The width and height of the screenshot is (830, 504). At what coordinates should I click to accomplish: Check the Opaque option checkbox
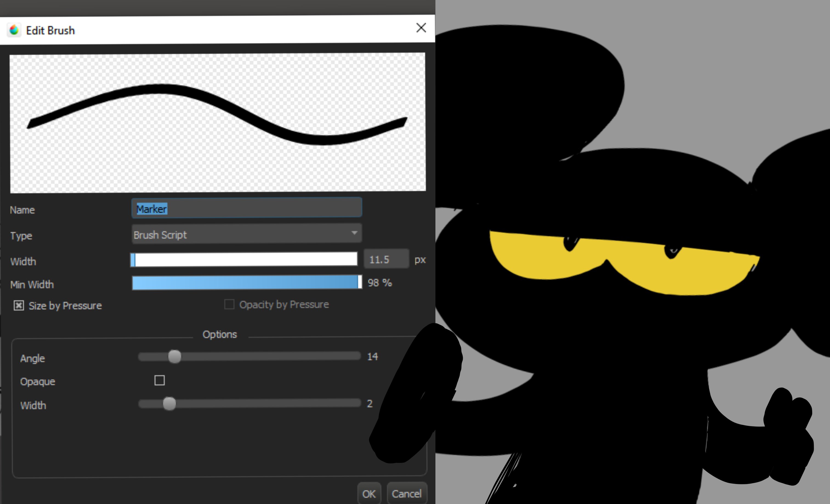pos(159,380)
